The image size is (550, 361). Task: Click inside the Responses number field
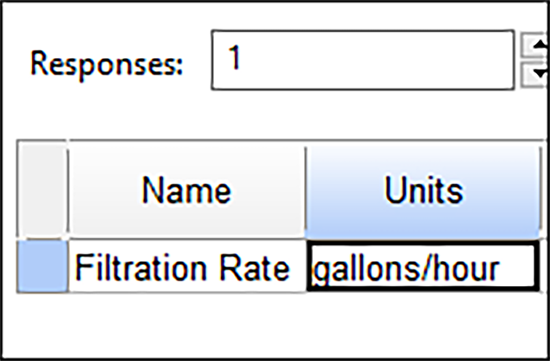click(363, 60)
